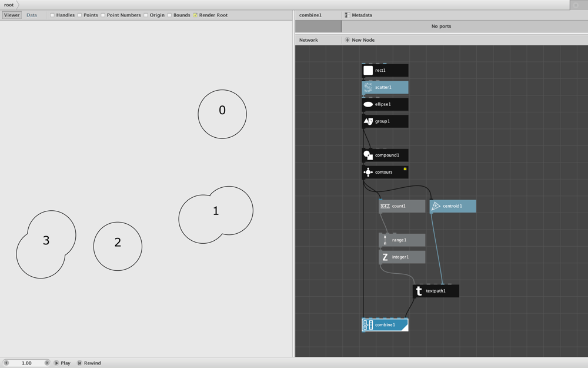Select the ellipse1 node icon
Image resolution: width=588 pixels, height=368 pixels.
pyautogui.click(x=368, y=104)
